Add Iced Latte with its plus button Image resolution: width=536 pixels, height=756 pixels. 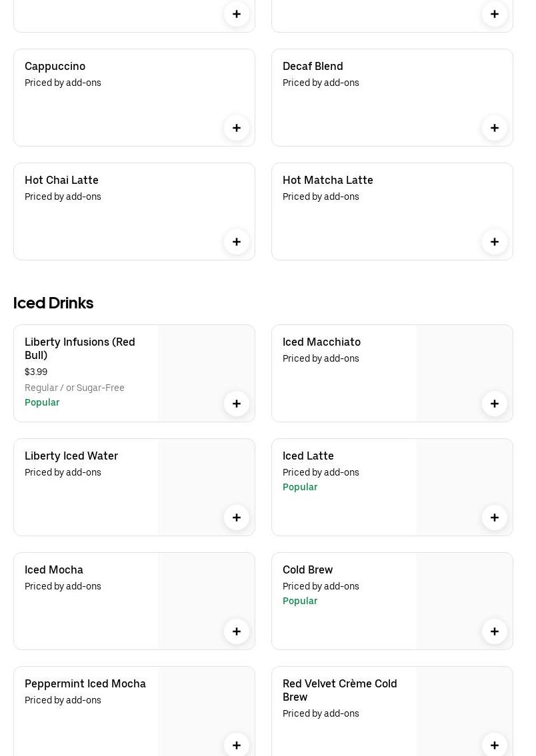495,518
